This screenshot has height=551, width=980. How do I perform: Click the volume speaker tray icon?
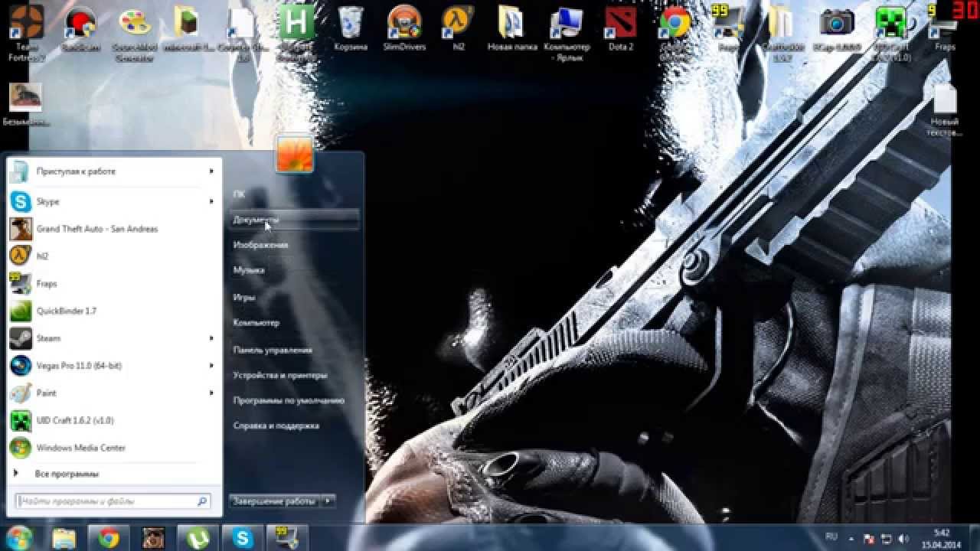coord(903,538)
